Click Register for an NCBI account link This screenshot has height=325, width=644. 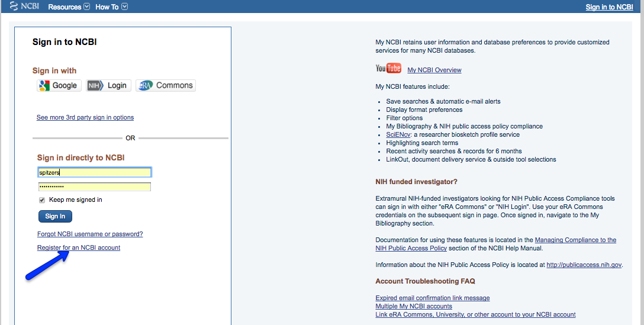click(79, 248)
